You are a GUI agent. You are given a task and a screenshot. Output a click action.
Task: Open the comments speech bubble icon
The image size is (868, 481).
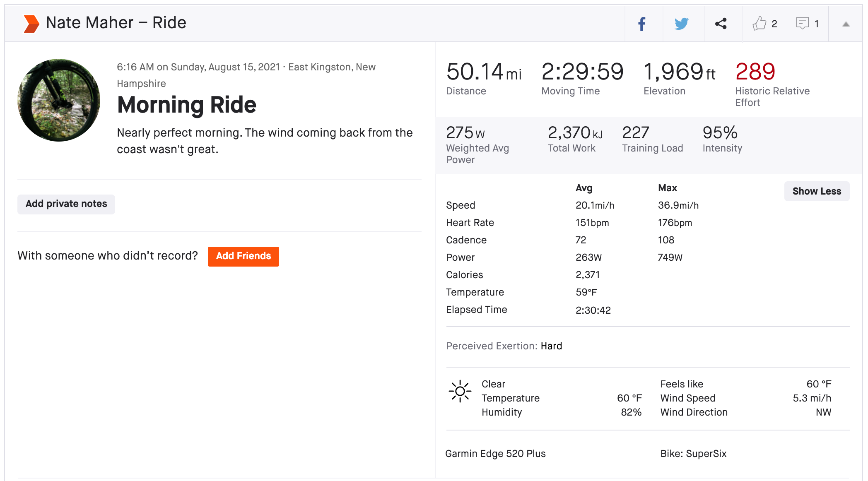coord(802,23)
